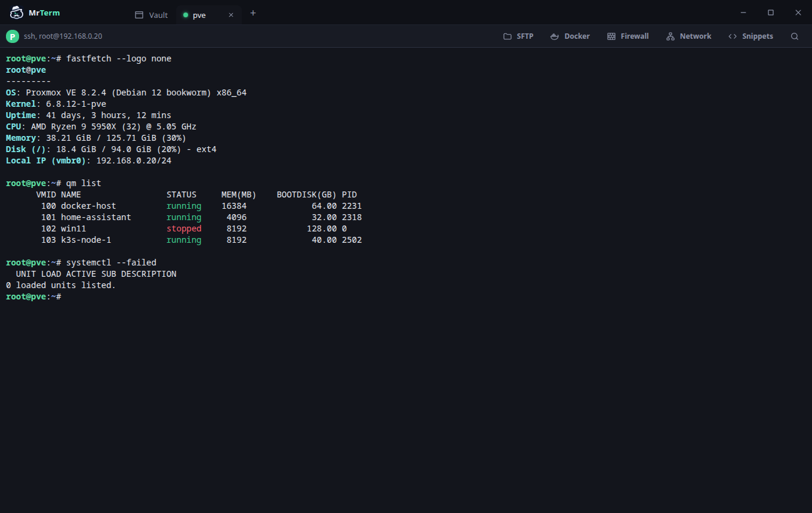This screenshot has width=812, height=513.
Task: Click the systemctl --failed command
Action: point(111,262)
